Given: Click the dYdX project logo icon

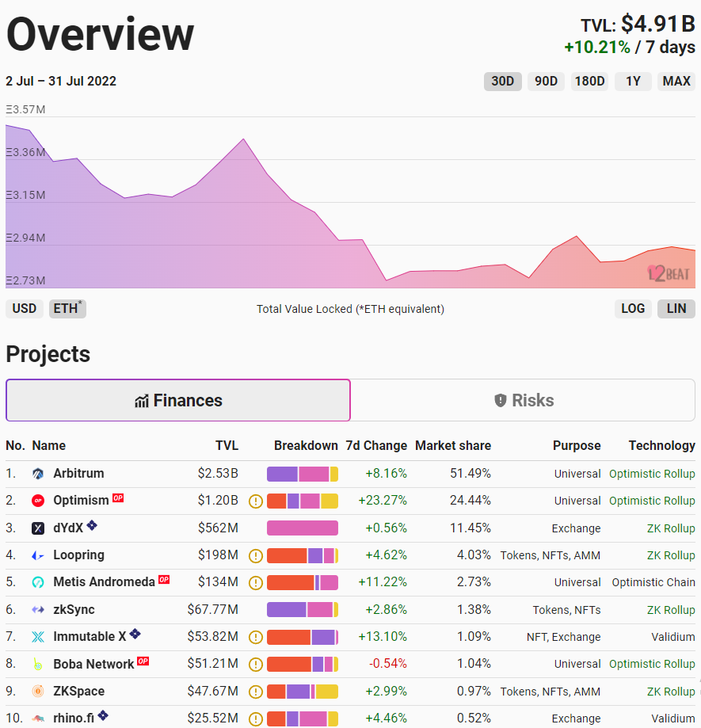Looking at the screenshot, I should (38, 528).
